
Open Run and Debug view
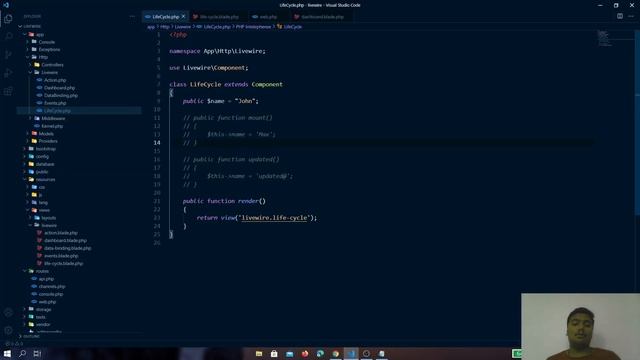click(8, 73)
